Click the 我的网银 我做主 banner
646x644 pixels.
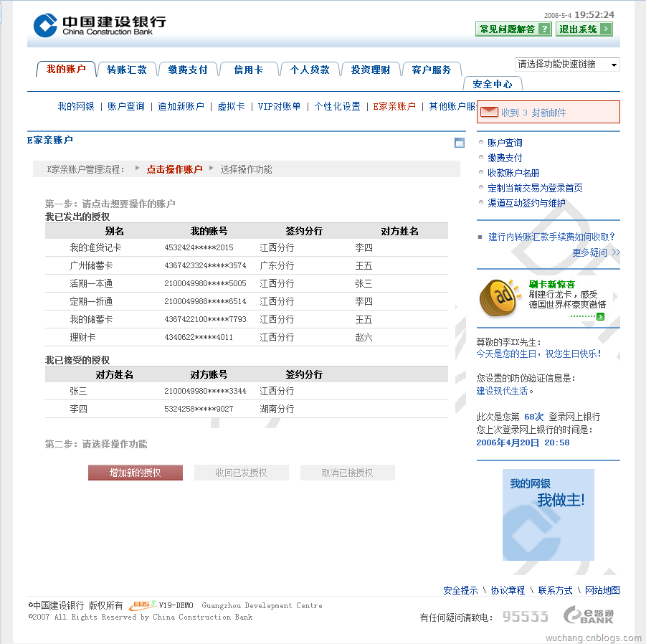[548, 515]
